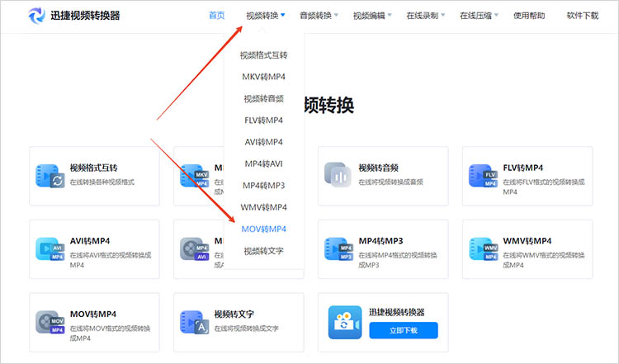Expand the 在线压缩 dropdown arrow

496,15
